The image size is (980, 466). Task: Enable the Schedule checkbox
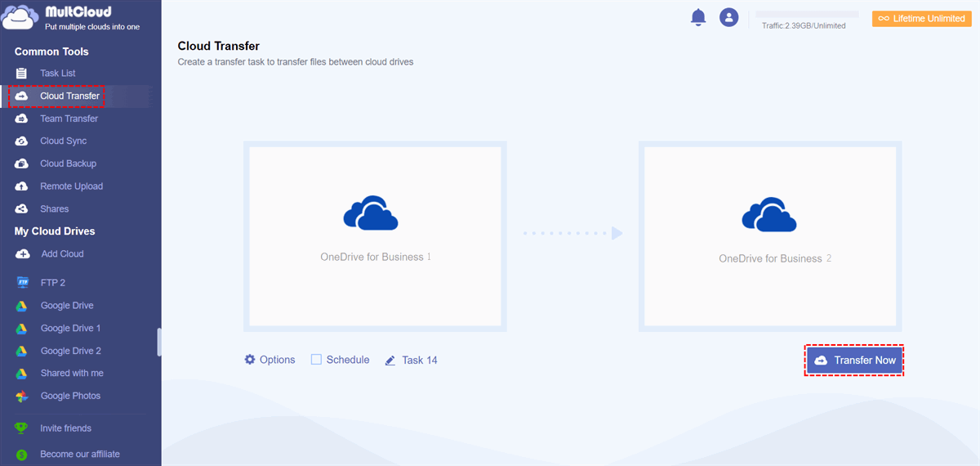pyautogui.click(x=316, y=360)
